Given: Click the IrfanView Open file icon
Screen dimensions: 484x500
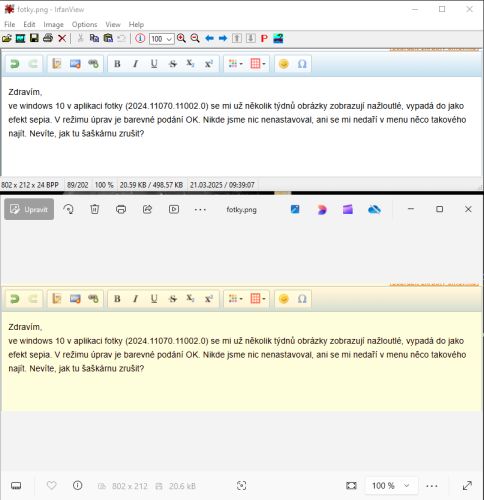Looking at the screenshot, I should pos(7,38).
